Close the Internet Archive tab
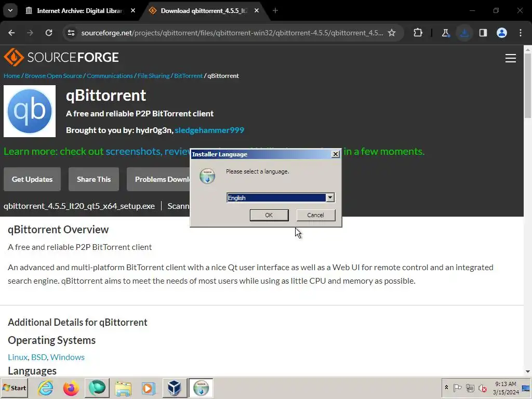Viewport: 532px width, 399px height. [x=133, y=10]
